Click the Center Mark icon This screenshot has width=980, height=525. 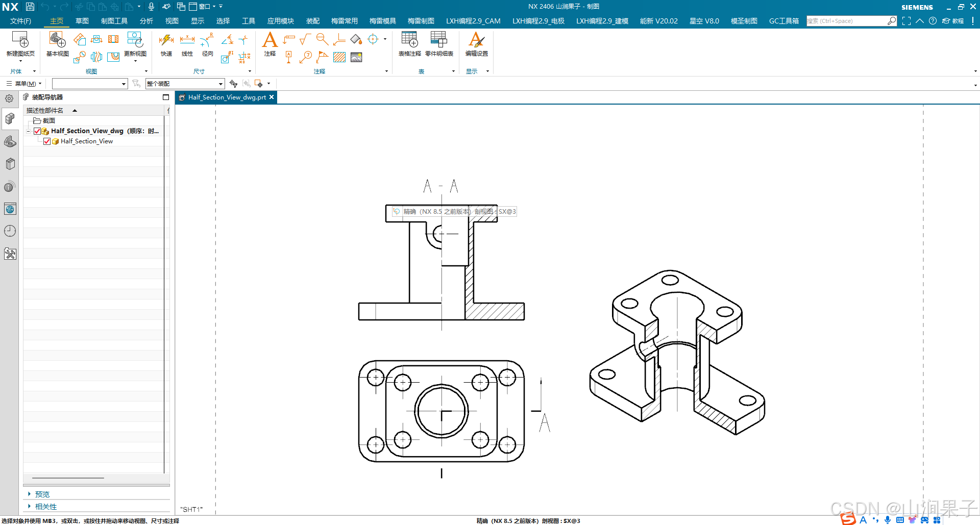pyautogui.click(x=373, y=39)
